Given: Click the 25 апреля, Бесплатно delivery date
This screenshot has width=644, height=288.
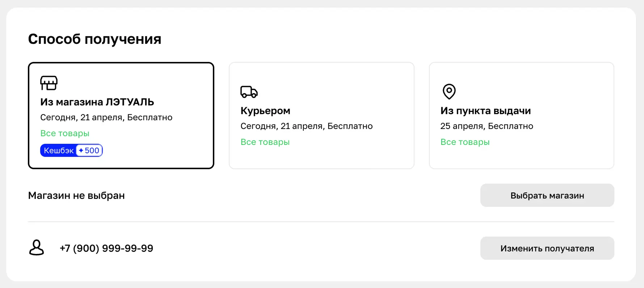Looking at the screenshot, I should (x=487, y=126).
